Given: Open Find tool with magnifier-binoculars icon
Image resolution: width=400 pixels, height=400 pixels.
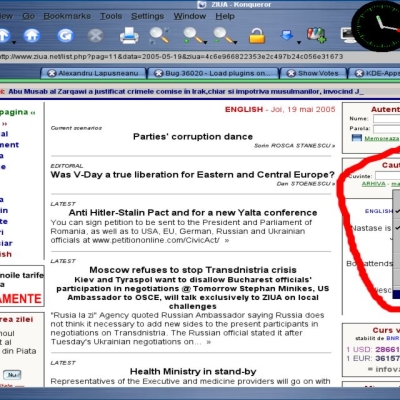Looking at the screenshot, I should click(159, 35).
